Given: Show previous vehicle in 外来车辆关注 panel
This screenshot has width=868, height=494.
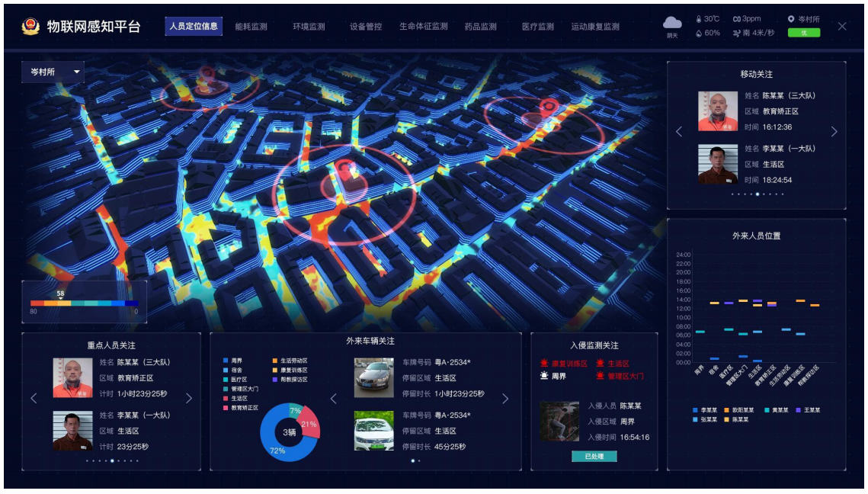Looking at the screenshot, I should (x=333, y=398).
